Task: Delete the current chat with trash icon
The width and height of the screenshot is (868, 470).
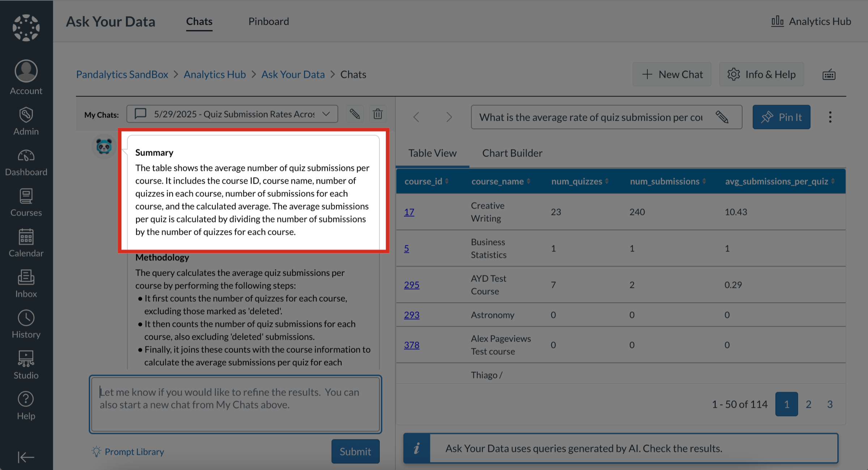Action: tap(378, 114)
